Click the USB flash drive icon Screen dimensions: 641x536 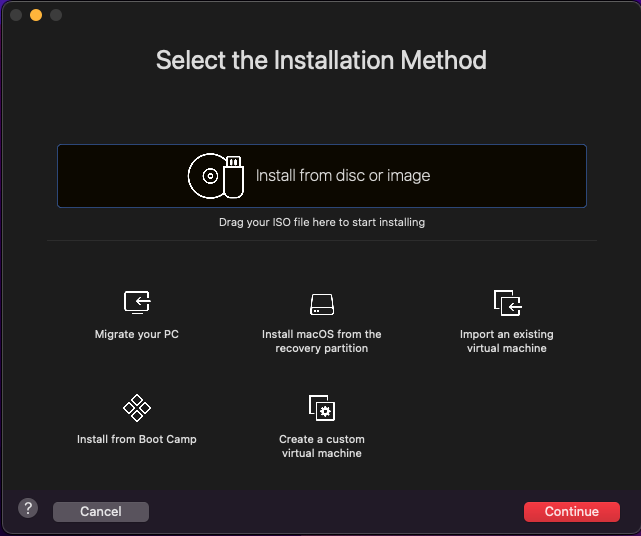pyautogui.click(x=234, y=177)
